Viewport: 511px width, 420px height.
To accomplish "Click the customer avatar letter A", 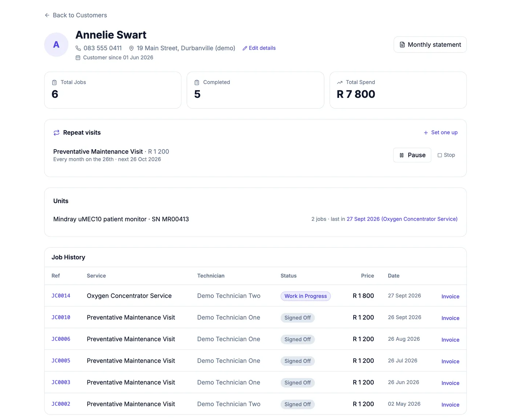I will pos(56,45).
